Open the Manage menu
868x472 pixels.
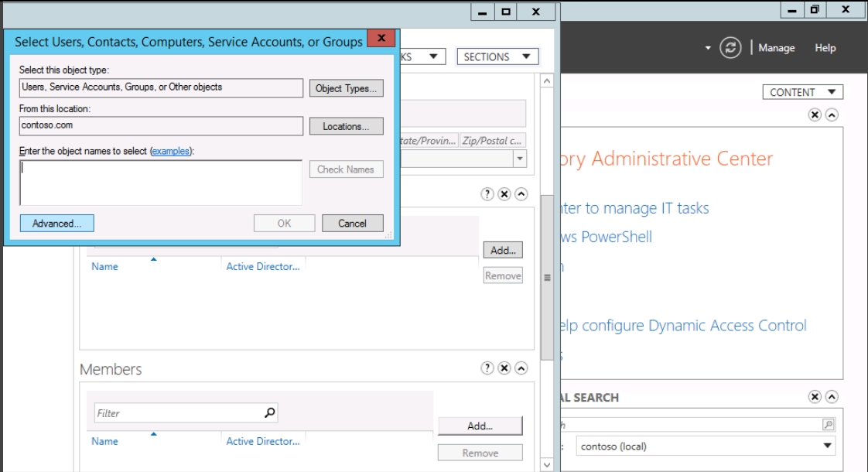[x=776, y=48]
